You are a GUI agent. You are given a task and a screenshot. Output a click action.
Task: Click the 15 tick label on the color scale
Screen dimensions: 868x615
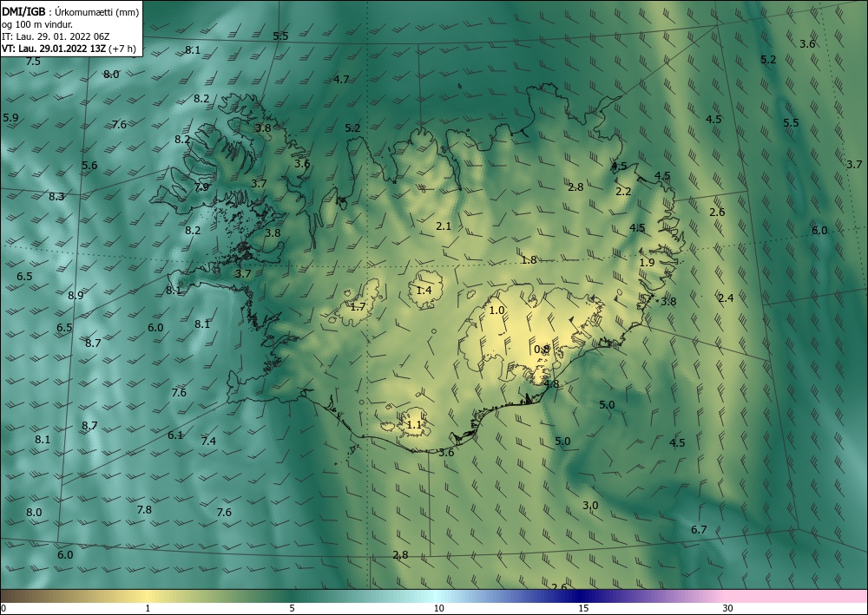[583, 608]
